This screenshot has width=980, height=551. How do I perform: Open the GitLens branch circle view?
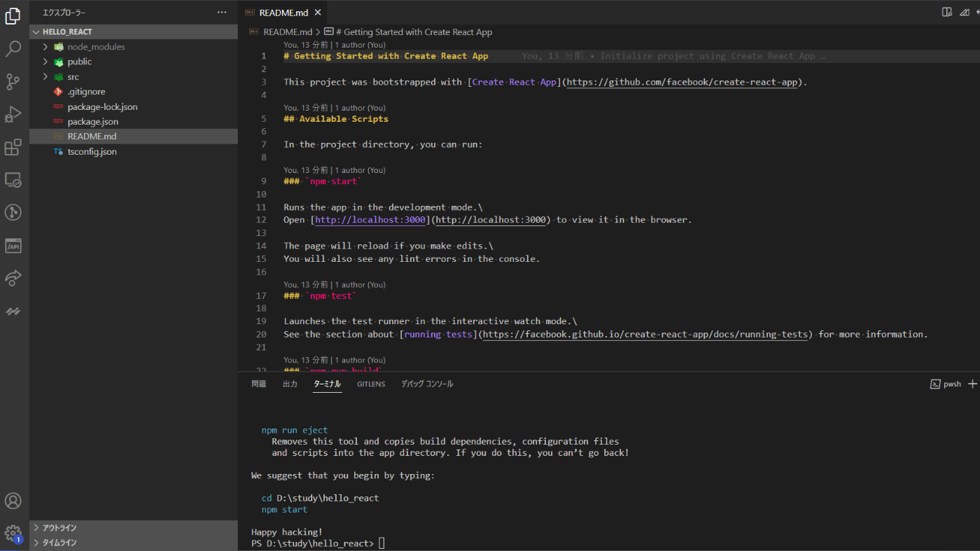pyautogui.click(x=13, y=212)
